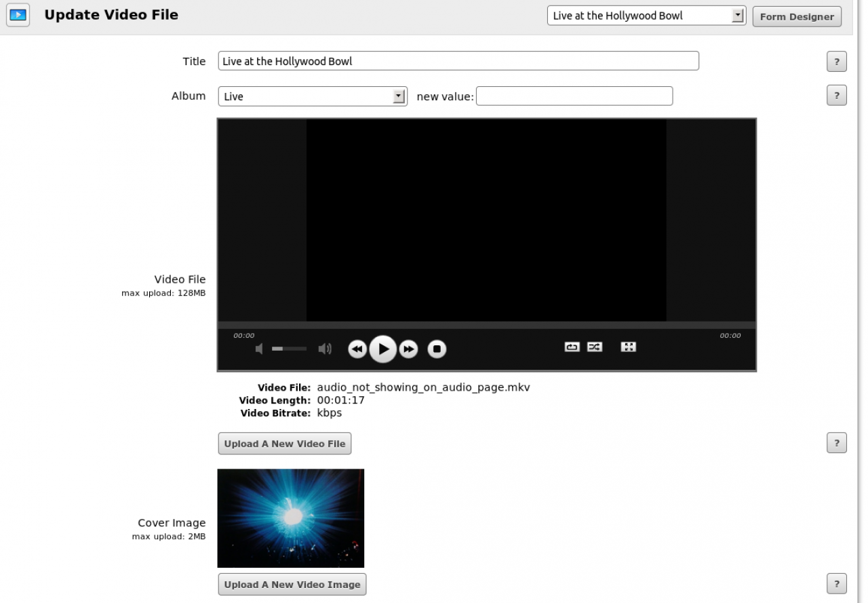Click the video seek progress bar
The image size is (868, 603).
tap(486, 325)
